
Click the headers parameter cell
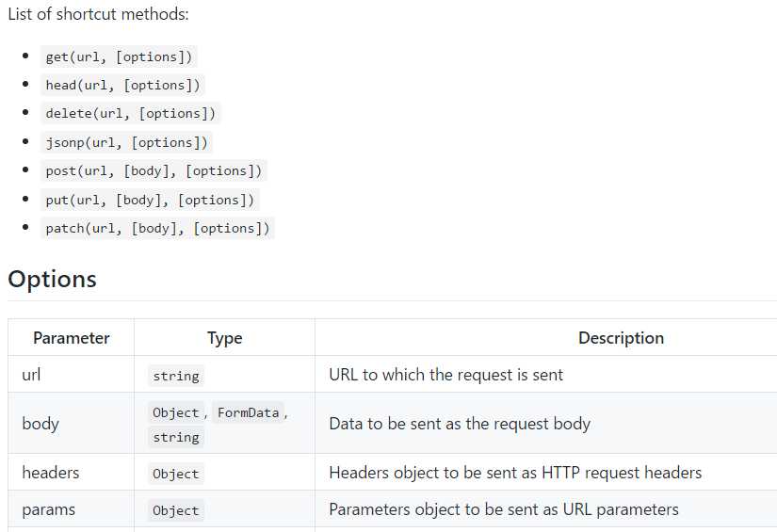[x=51, y=473]
